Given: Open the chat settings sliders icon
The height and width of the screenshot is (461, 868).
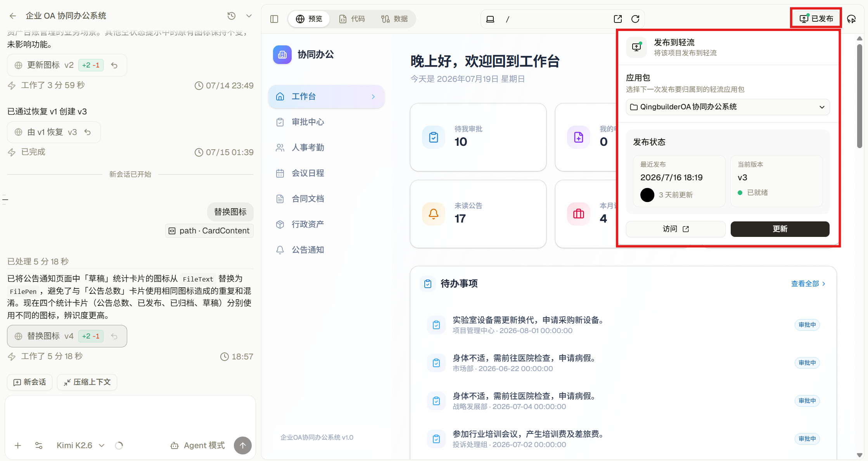Looking at the screenshot, I should click(x=39, y=445).
